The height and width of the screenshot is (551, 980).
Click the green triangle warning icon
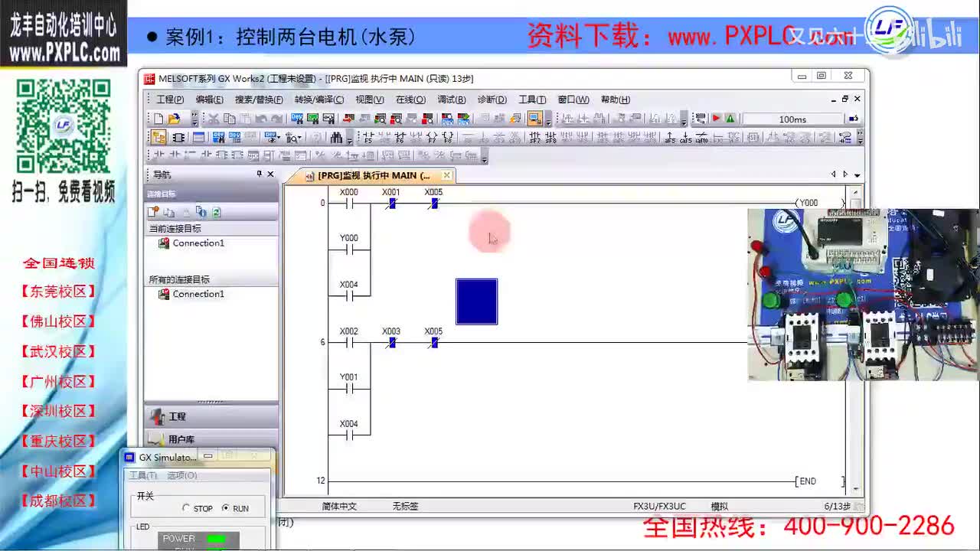730,119
